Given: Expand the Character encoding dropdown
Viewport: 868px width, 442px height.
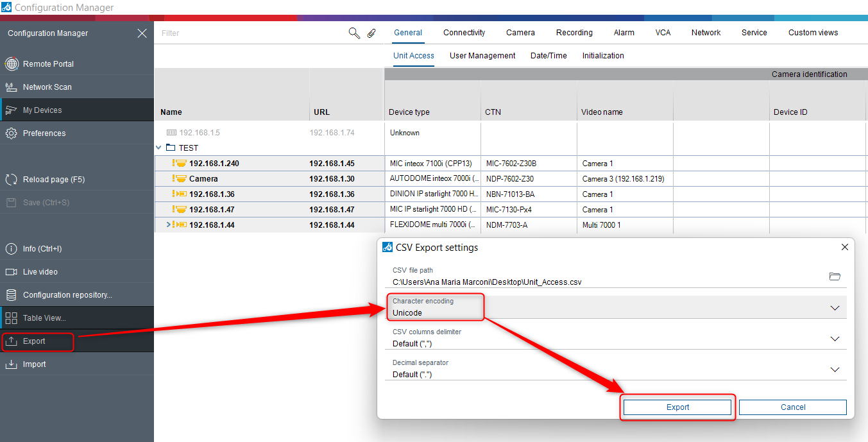Looking at the screenshot, I should pyautogui.click(x=835, y=308).
